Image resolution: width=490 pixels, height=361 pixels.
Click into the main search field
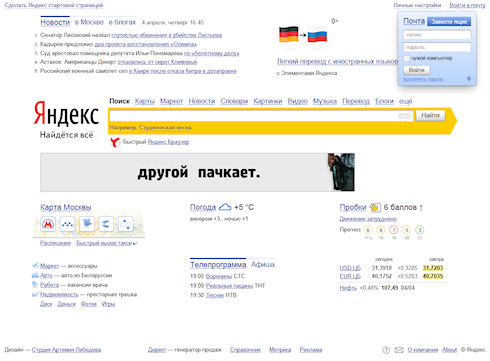[x=261, y=116]
